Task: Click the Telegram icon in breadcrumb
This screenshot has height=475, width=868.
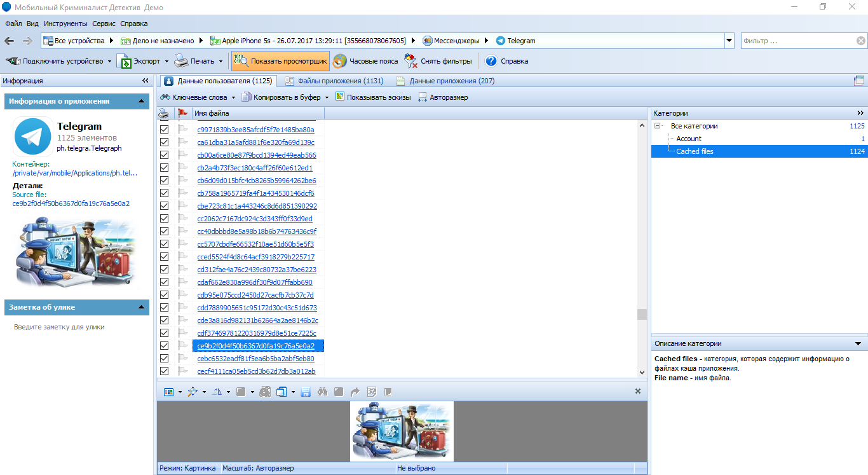Action: [x=501, y=41]
